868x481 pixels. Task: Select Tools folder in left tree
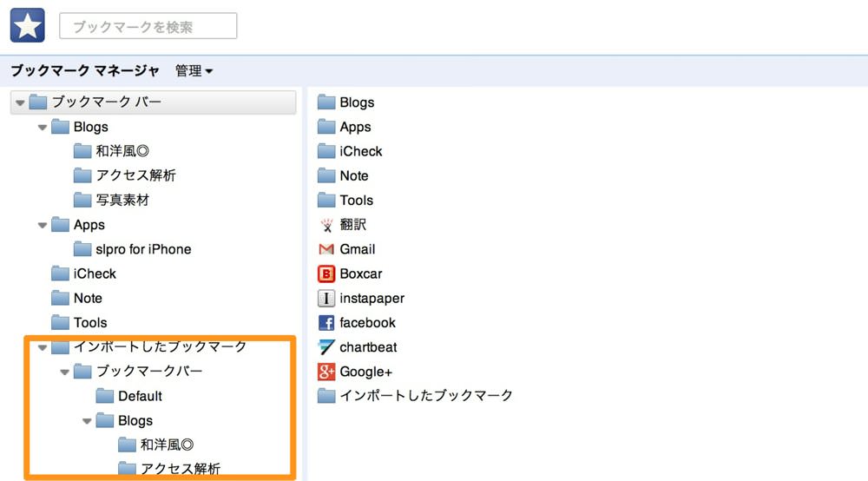pyautogui.click(x=90, y=323)
